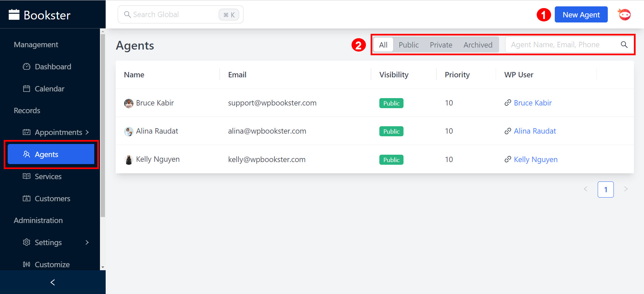The height and width of the screenshot is (294, 644).
Task: Expand the Appointments submenu chevron
Action: tap(87, 132)
